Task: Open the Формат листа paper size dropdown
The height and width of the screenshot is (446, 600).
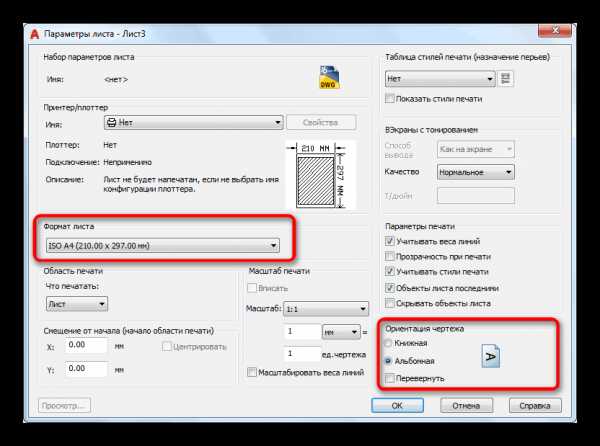Action: coord(163,246)
